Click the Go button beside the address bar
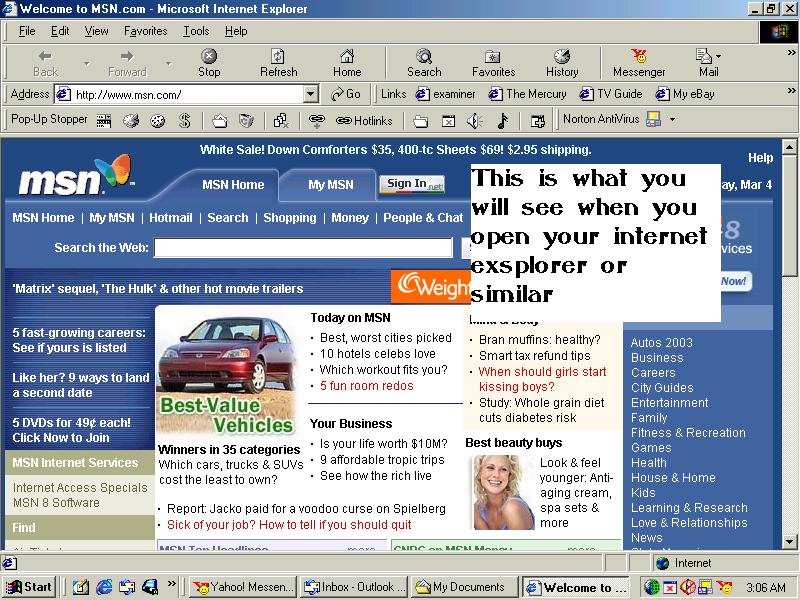Screen dimensions: 800x600 [346, 94]
